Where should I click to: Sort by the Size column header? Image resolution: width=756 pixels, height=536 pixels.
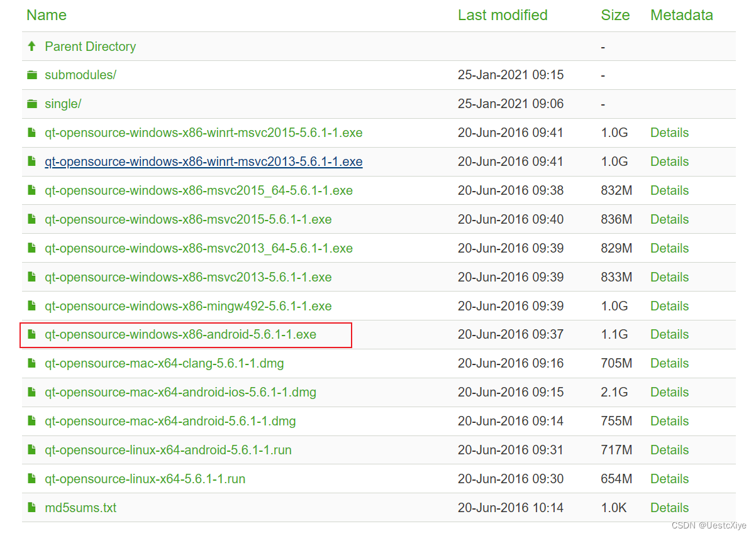coord(615,15)
